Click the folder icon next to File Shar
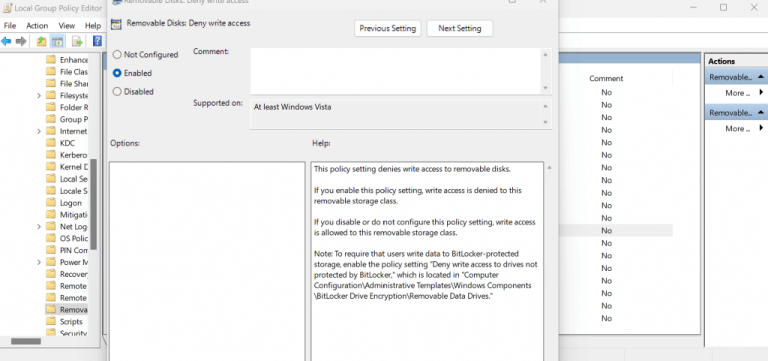This screenshot has height=361, width=768. [50, 83]
